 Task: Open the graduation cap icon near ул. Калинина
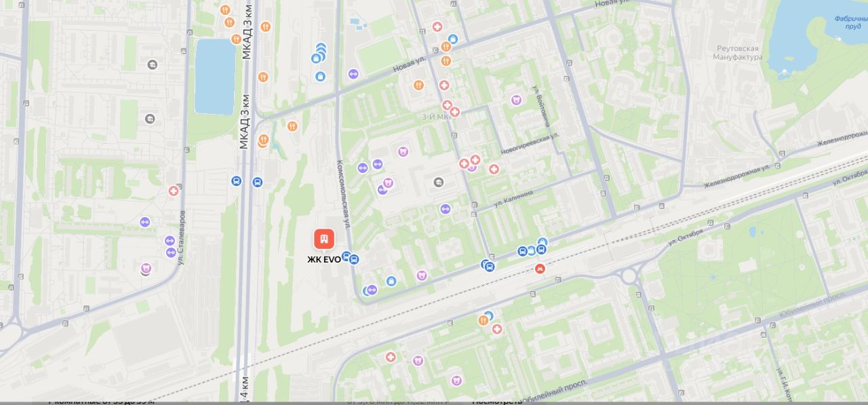point(438,182)
